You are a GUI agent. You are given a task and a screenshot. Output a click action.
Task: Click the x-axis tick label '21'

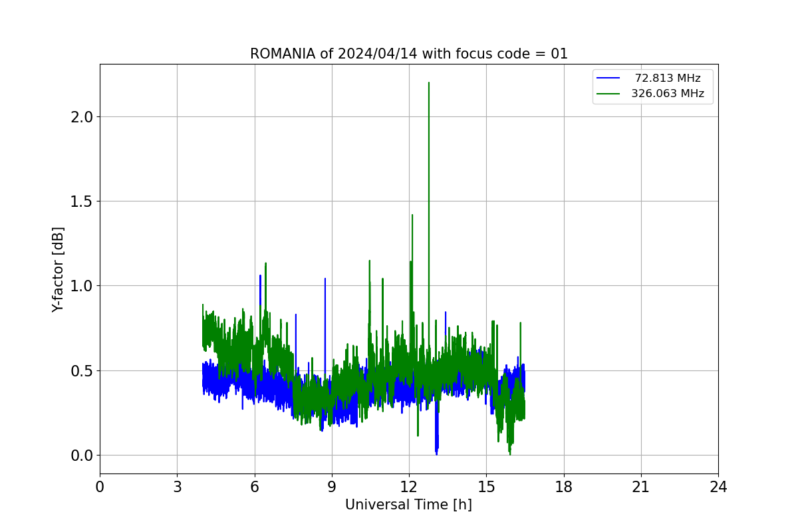coord(641,487)
